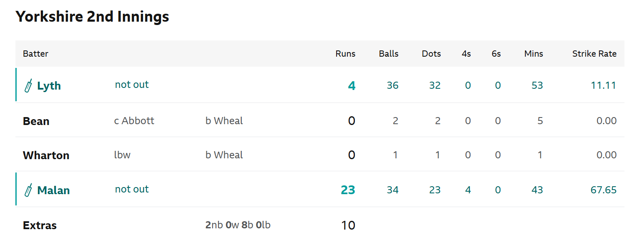Select batter name Lyth
Screen dimensions: 644x235
49,86
